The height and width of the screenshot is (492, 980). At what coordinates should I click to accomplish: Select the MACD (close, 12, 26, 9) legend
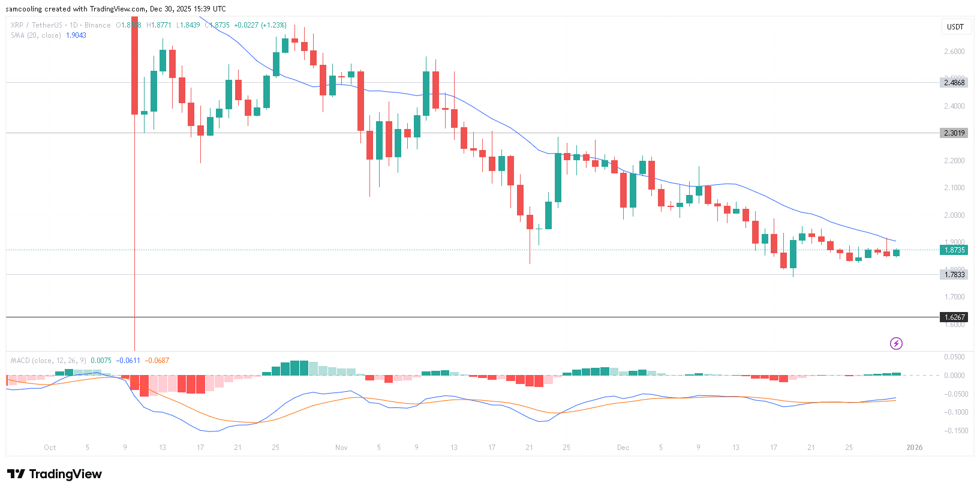(x=48, y=361)
